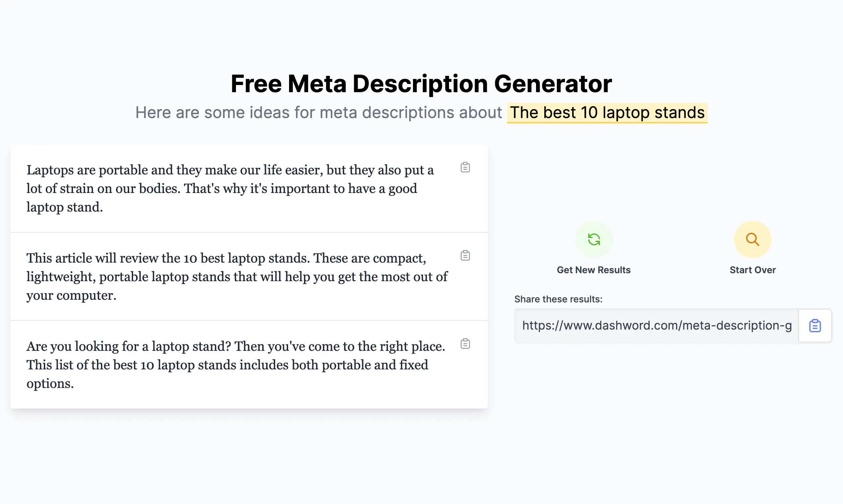
Task: Copy the first meta description about strain
Action: pos(465,167)
